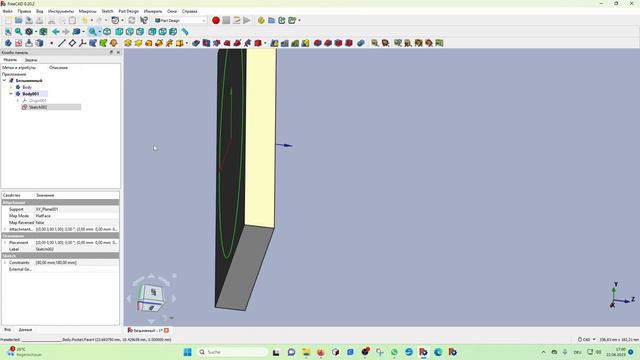Expand the Body tree node
Viewport: 640px width, 360px height.
[x=11, y=87]
